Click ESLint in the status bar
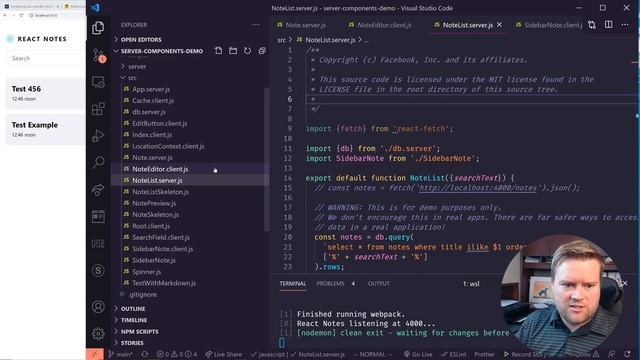Screen dimensions: 640x360 (453, 354)
